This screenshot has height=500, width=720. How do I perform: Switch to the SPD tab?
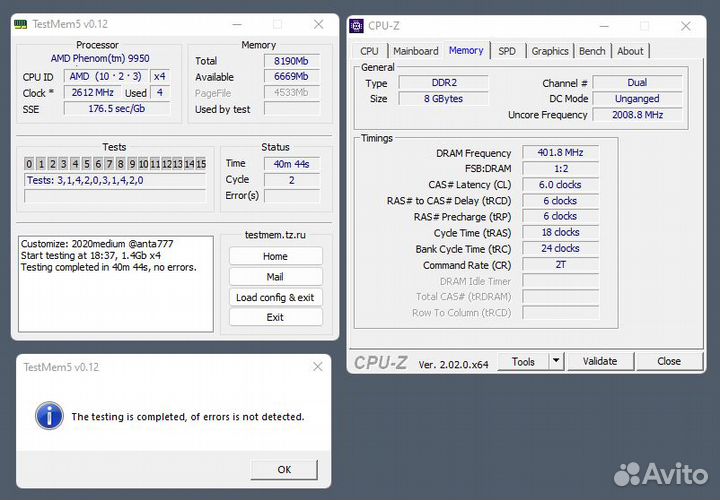pyautogui.click(x=507, y=51)
